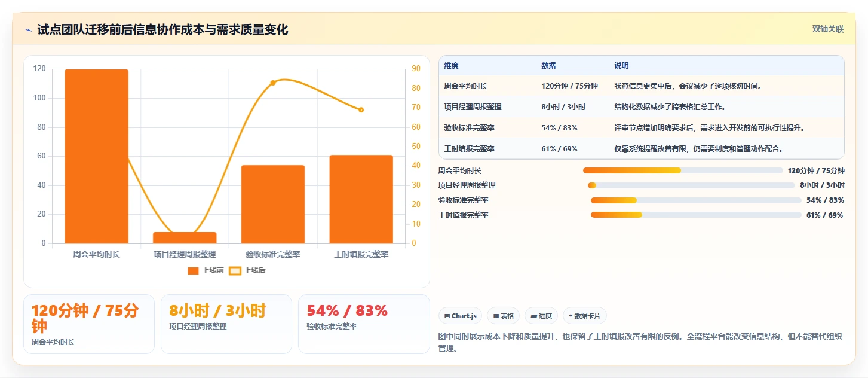
Task: Click progress row value 61% / 69%
Action: [x=825, y=215]
